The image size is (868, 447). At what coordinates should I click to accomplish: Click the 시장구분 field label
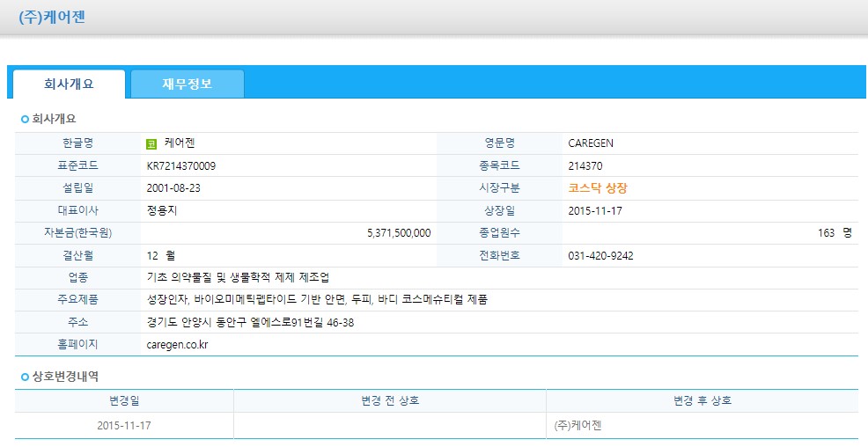(500, 188)
